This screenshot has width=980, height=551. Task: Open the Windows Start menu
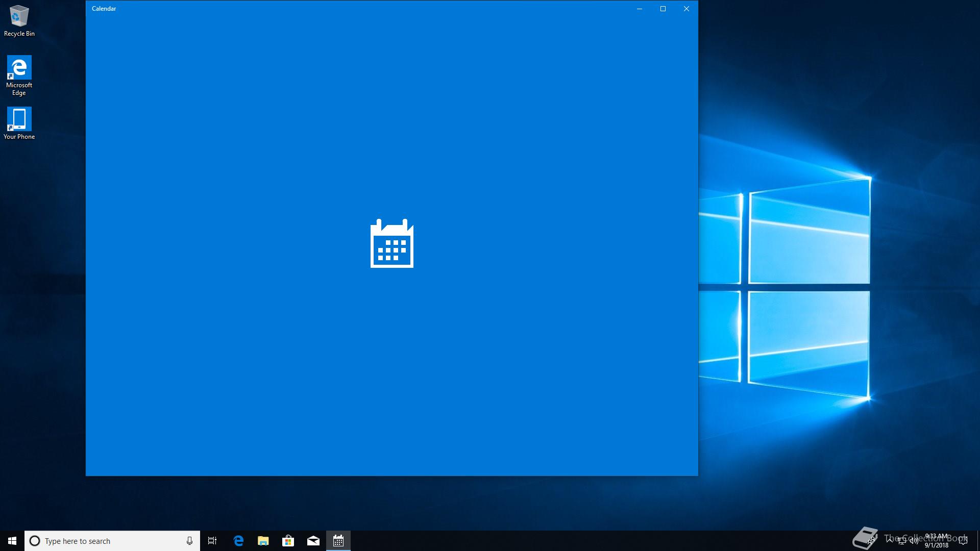point(12,541)
